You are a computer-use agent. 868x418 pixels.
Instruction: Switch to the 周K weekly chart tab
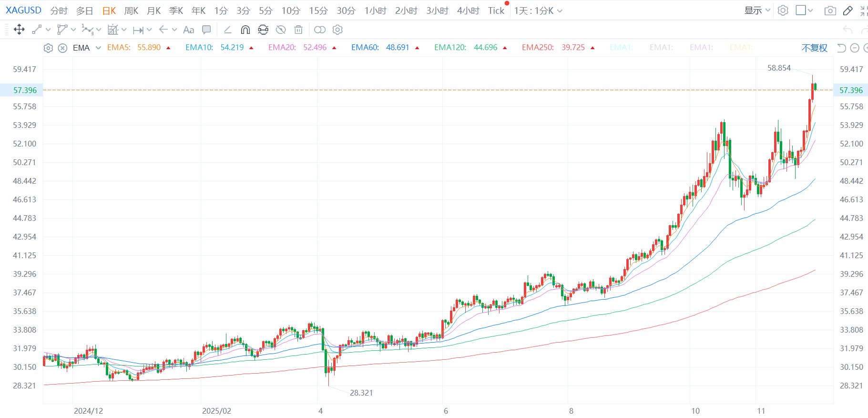point(131,10)
